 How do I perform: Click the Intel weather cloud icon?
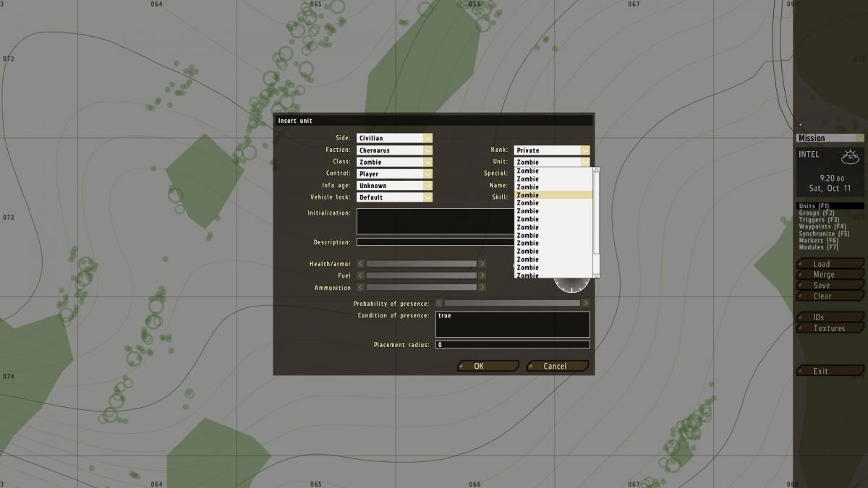point(849,156)
